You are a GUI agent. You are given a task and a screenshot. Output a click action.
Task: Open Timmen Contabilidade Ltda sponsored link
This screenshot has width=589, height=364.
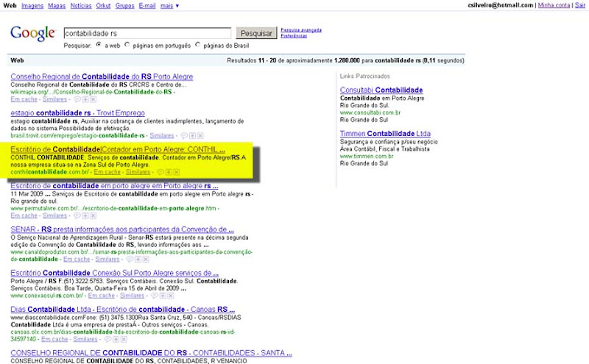tap(385, 134)
